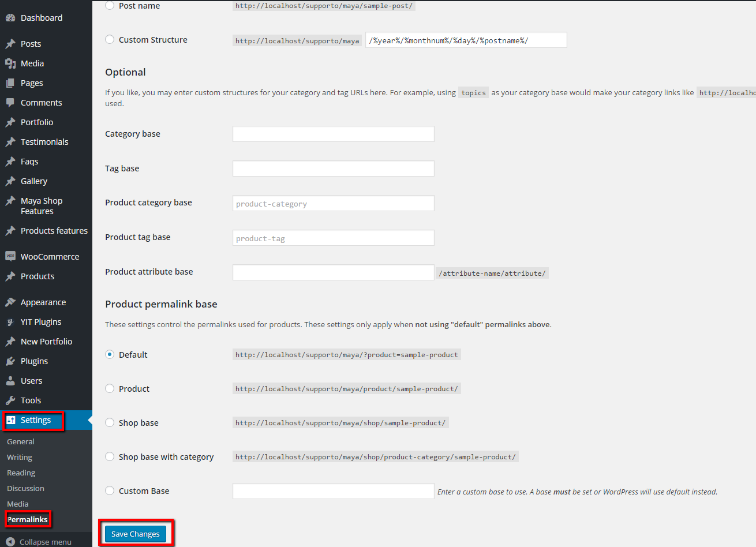Select the Custom Base radio button

110,491
